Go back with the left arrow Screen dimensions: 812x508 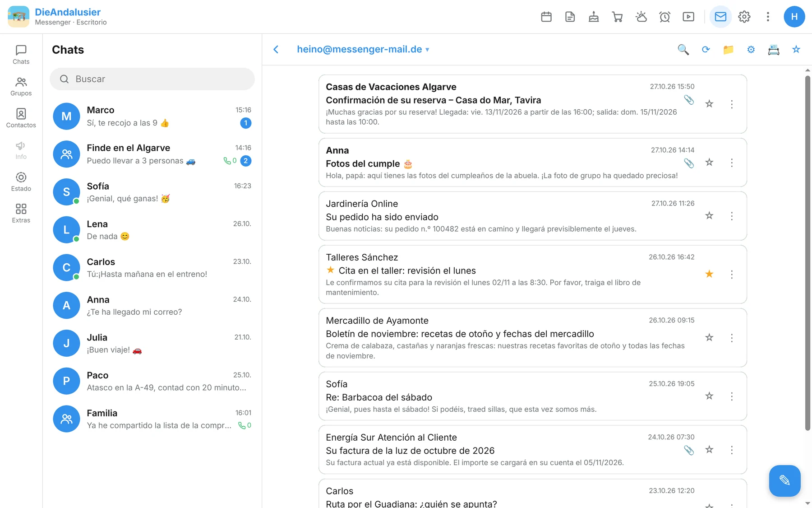pos(276,50)
